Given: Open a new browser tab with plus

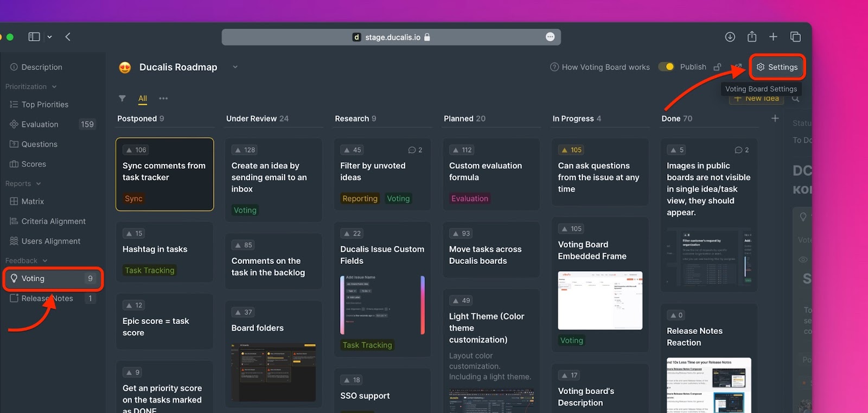Looking at the screenshot, I should click(x=773, y=36).
